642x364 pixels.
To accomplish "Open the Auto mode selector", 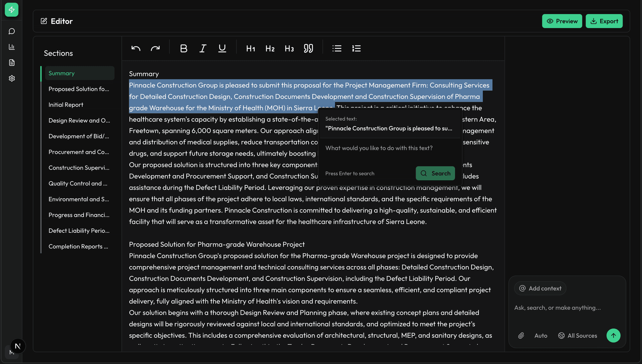I will click(x=541, y=336).
